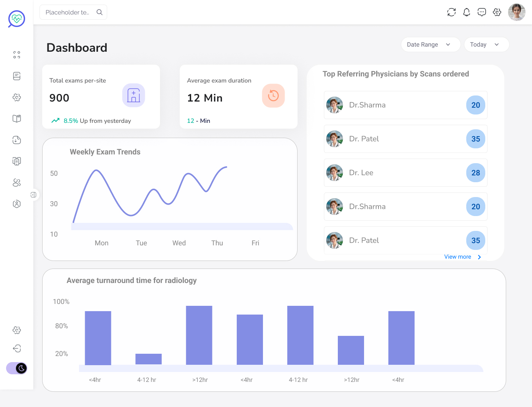Viewport: 532px width, 407px height.
Task: Click the placeholder search input field
Action: click(x=68, y=12)
